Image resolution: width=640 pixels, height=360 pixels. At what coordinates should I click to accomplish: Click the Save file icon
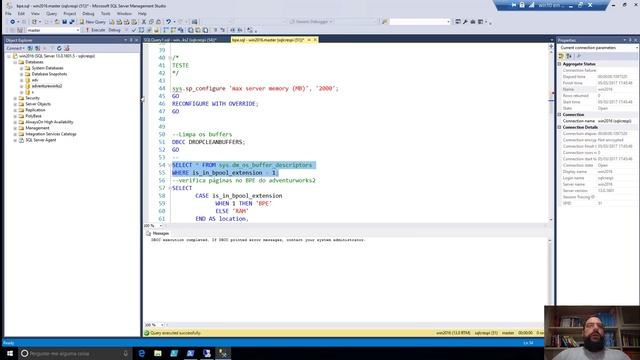coord(64,22)
